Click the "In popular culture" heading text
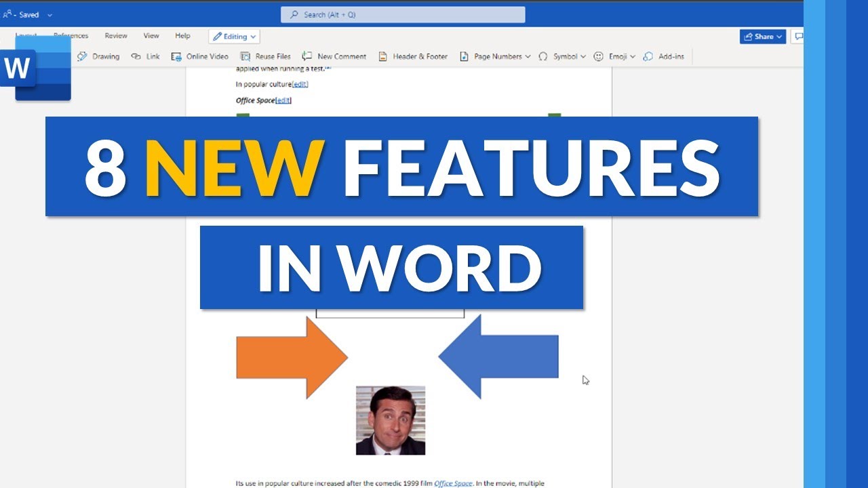Viewport: 868px width, 488px height. 264,84
